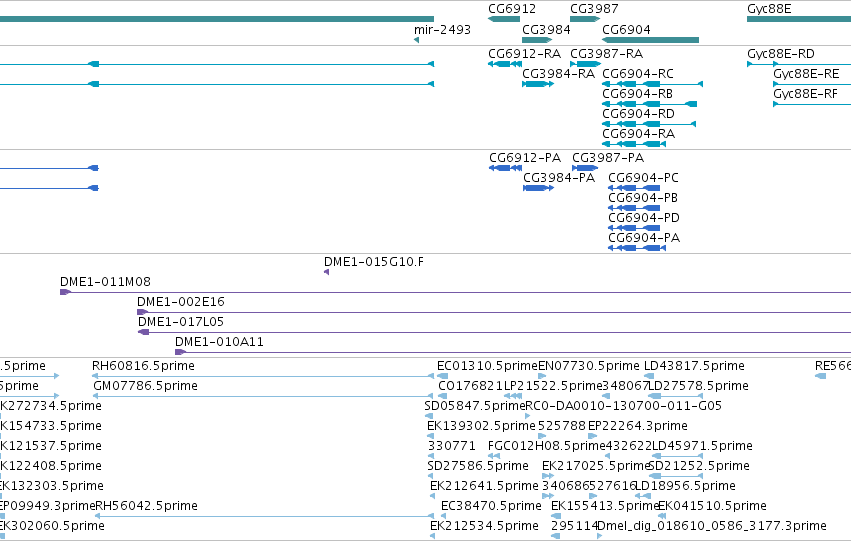This screenshot has width=851, height=541.
Task: Click the CG6904-RA transcript
Action: click(634, 144)
